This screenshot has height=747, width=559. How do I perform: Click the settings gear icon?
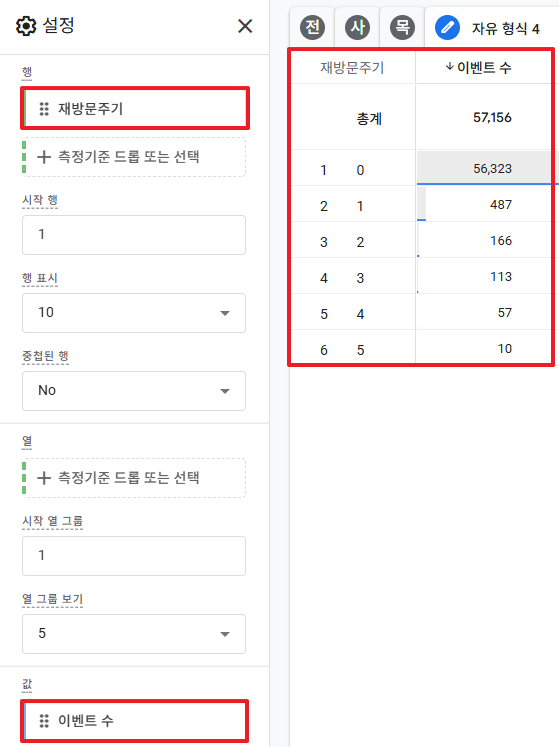pos(26,26)
